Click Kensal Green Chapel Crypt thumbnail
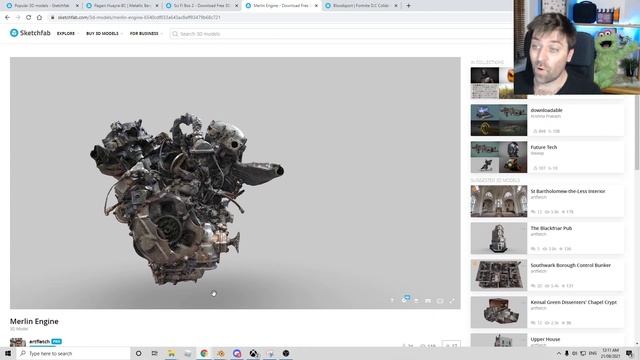This screenshot has width=640, height=360. point(499,312)
